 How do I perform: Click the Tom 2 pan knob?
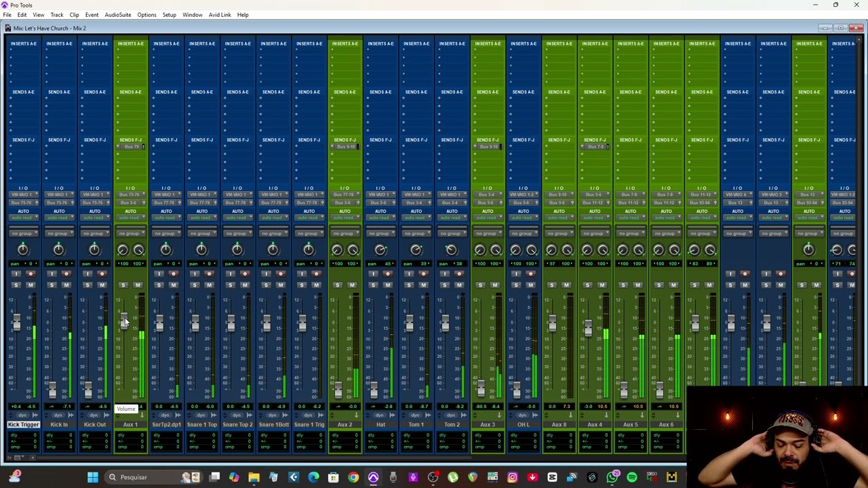click(452, 250)
